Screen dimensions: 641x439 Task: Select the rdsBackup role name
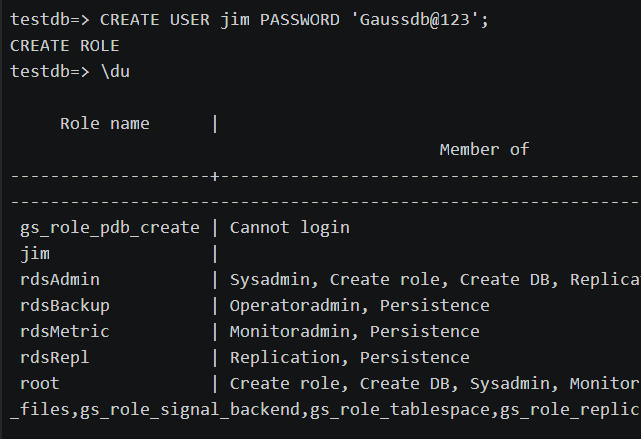(65, 306)
